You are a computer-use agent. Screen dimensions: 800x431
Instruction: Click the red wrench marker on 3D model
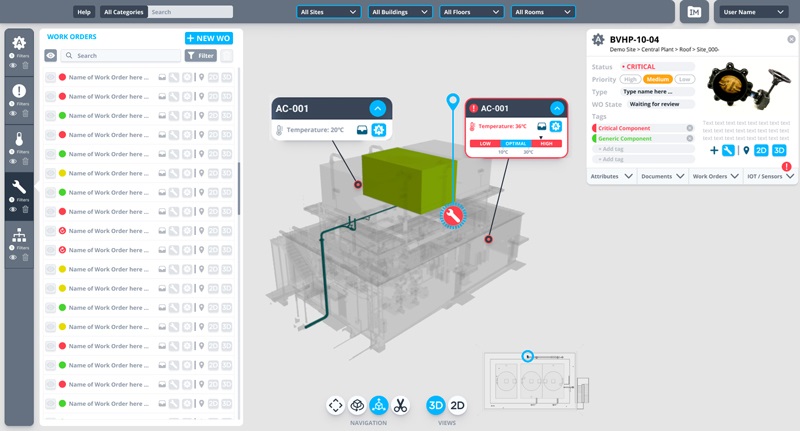pos(453,216)
